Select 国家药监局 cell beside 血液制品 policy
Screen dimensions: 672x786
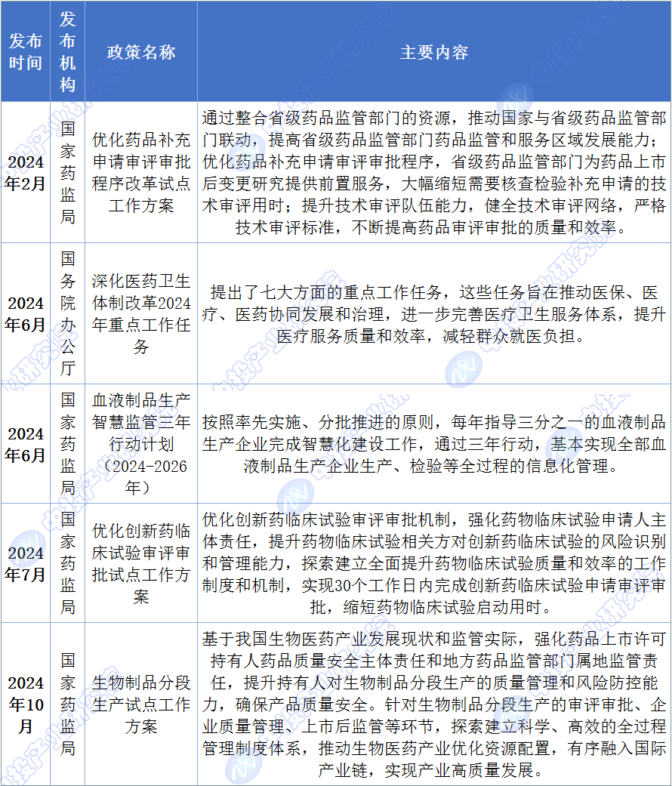click(x=68, y=444)
